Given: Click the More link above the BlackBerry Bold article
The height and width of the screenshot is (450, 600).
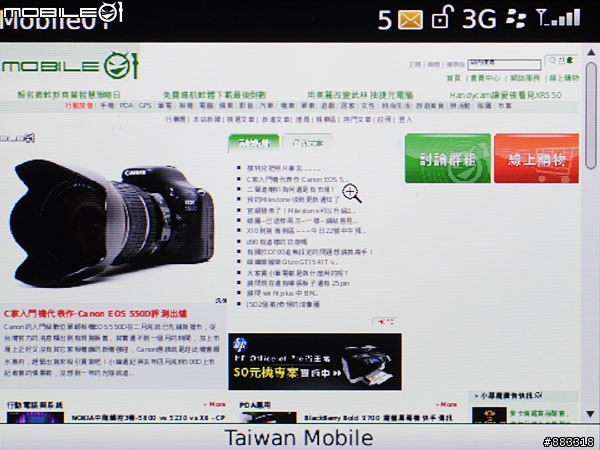Looking at the screenshot, I should [x=446, y=404].
